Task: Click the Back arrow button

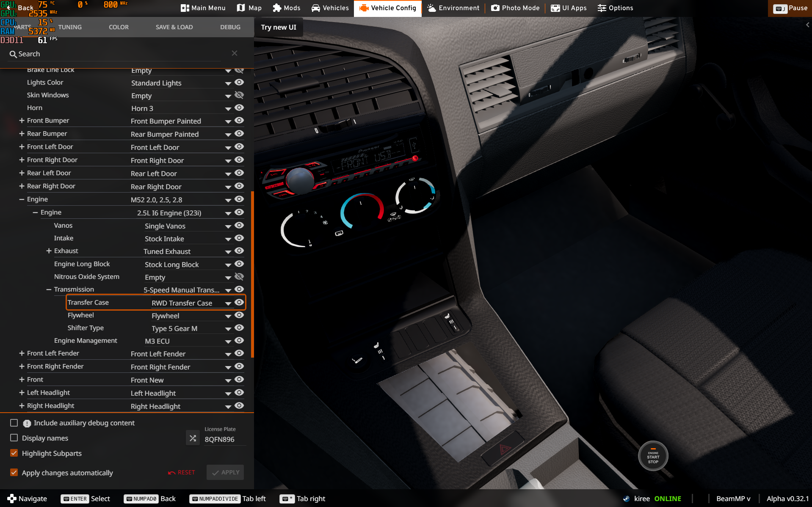Action: click(x=20, y=8)
